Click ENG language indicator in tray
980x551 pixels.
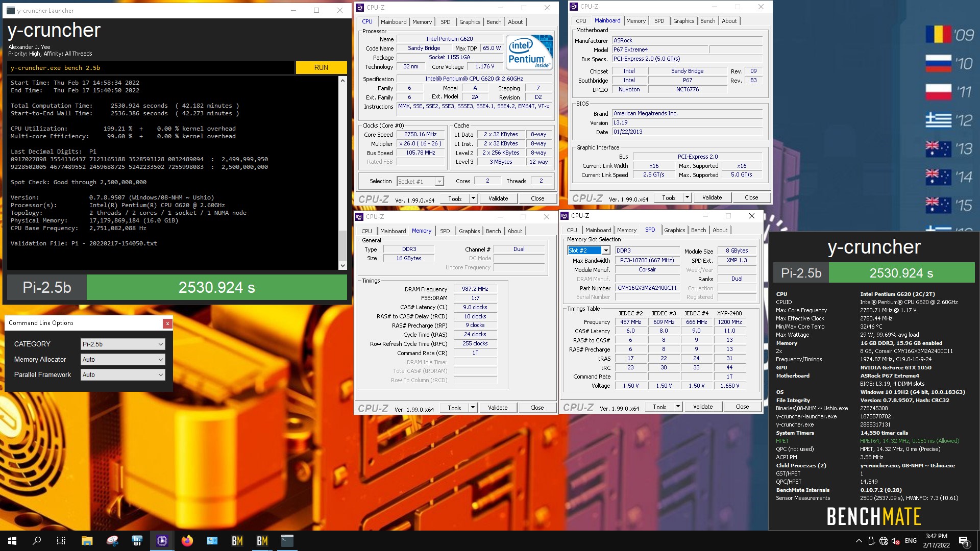pyautogui.click(x=911, y=541)
